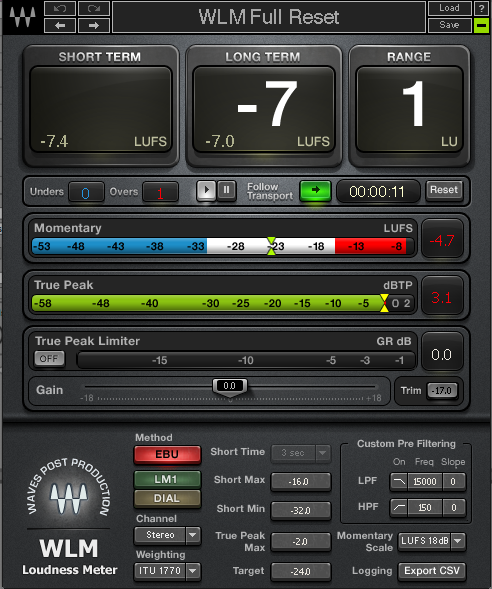This screenshot has height=589, width=492.
Task: Click the undo arrow in the preset bar
Action: tap(60, 8)
